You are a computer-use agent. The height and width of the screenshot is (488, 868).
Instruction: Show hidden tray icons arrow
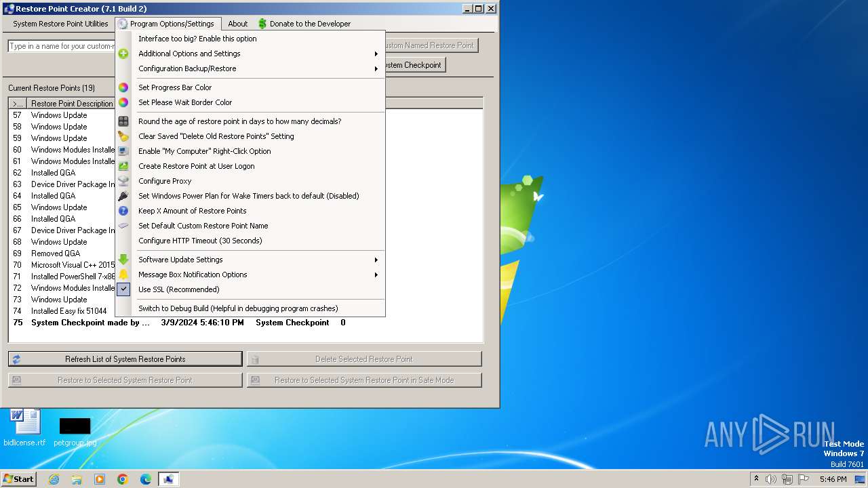[x=756, y=479]
